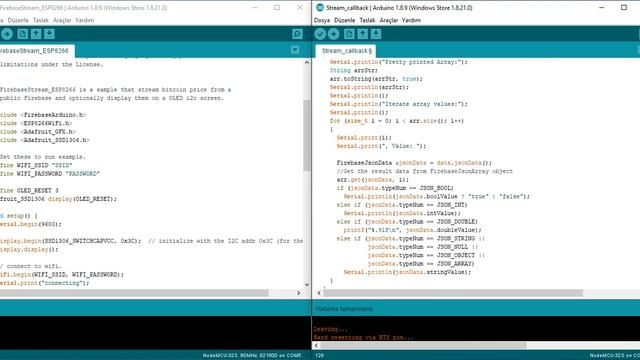Click 'Serial.println(jsonData.stringValue);' line
The image size is (640, 360).
coord(407,272)
